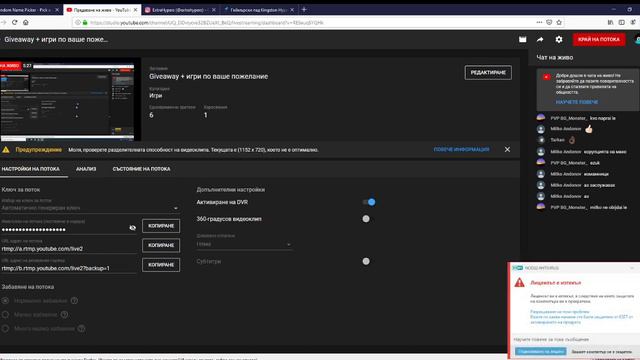Viewport: 640px width, 360px height.
Task: Toggle the Активиране на DVR switch
Action: pyautogui.click(x=369, y=202)
